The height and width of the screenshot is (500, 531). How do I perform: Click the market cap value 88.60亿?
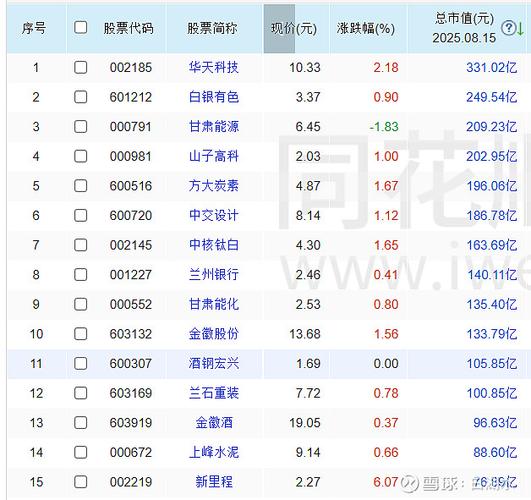tap(495, 453)
